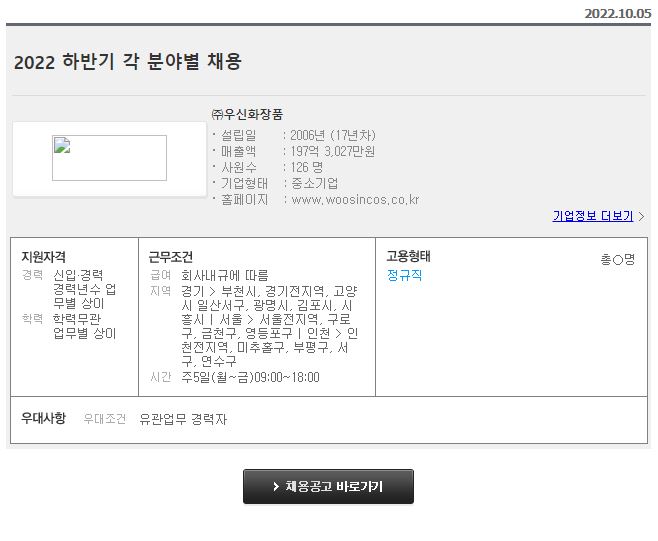Click the 설립일 value 2006년 (17년차)

333,135
